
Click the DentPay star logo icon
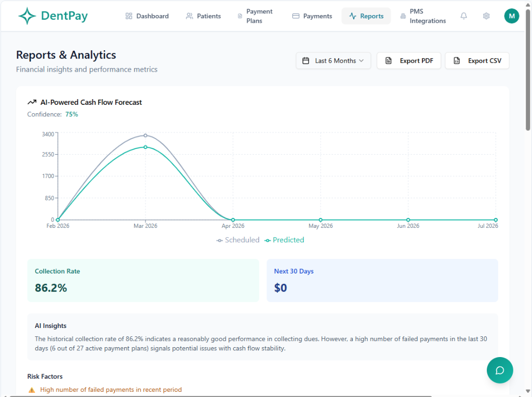click(27, 16)
